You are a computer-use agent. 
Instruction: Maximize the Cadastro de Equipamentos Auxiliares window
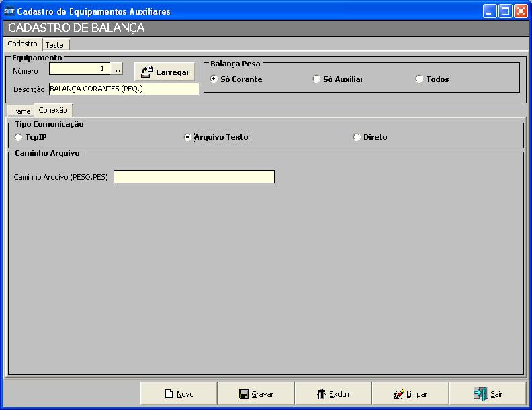coord(504,11)
